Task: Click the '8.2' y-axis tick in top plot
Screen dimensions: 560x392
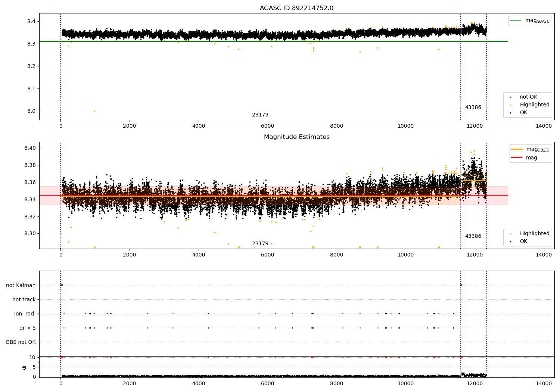Action: tap(31, 66)
